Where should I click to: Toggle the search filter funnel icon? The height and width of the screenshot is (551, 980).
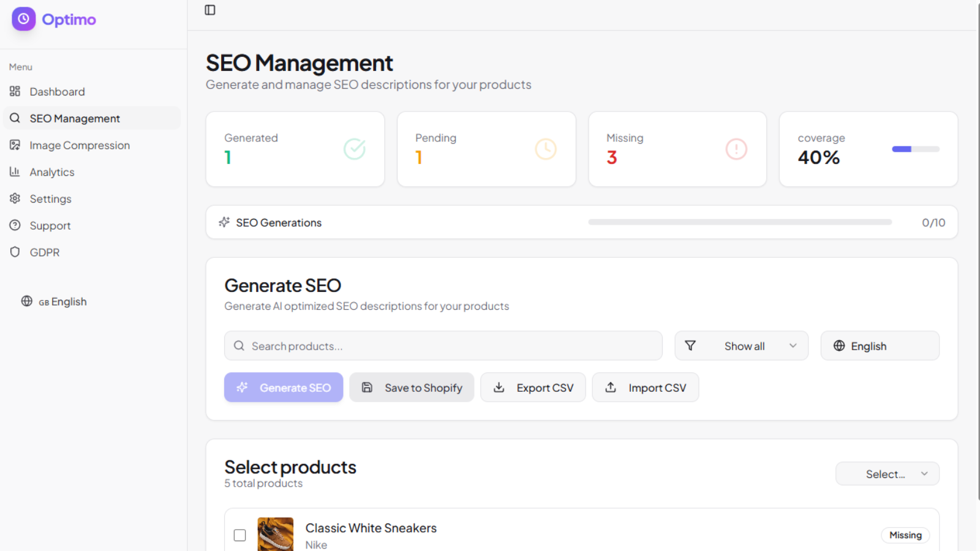(691, 345)
